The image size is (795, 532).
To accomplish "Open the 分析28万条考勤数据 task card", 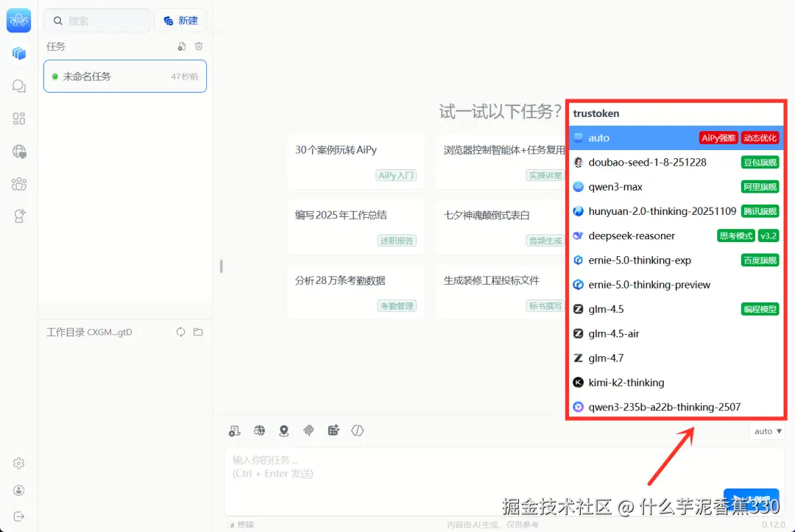I will pos(356,292).
